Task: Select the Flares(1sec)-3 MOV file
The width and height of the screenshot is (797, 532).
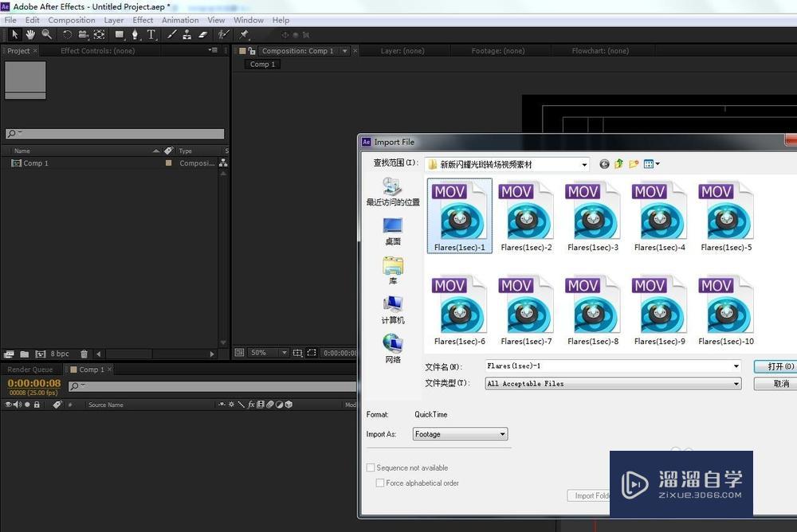Action: pyautogui.click(x=593, y=217)
